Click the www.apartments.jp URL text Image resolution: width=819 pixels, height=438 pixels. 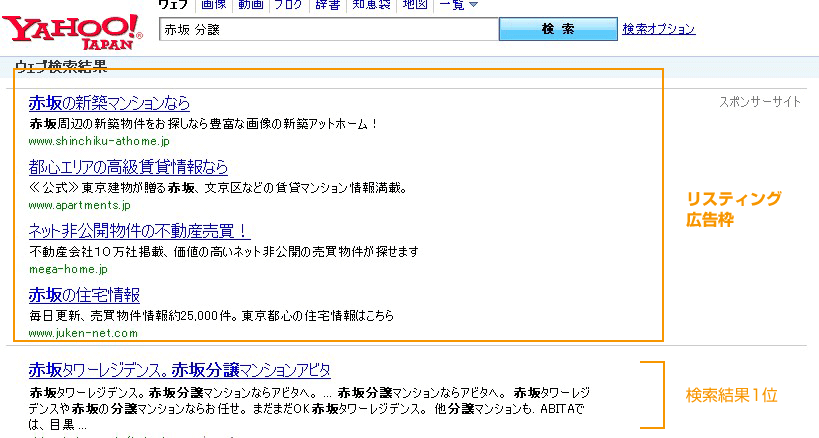coord(79,205)
